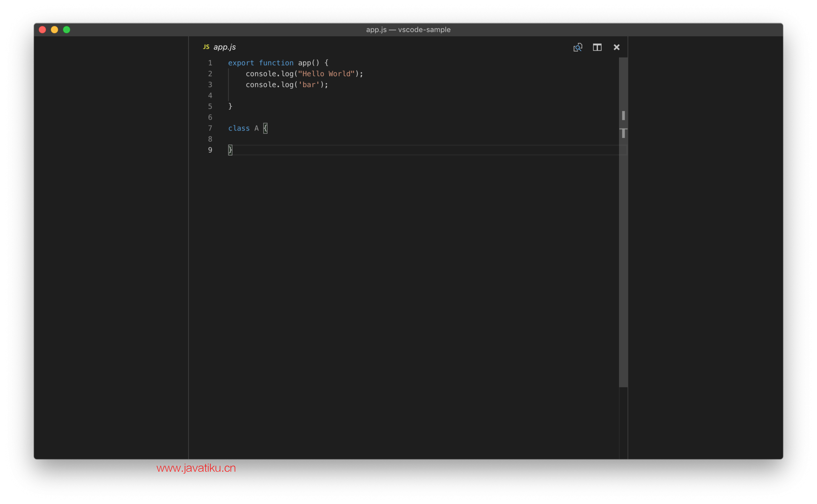Split the editor with the layout icon
The image size is (817, 504).
pyautogui.click(x=597, y=47)
